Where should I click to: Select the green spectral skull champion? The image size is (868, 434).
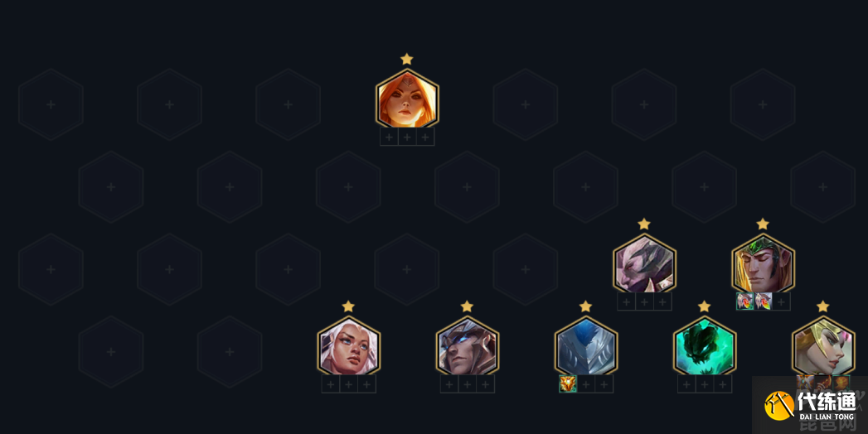tap(704, 346)
